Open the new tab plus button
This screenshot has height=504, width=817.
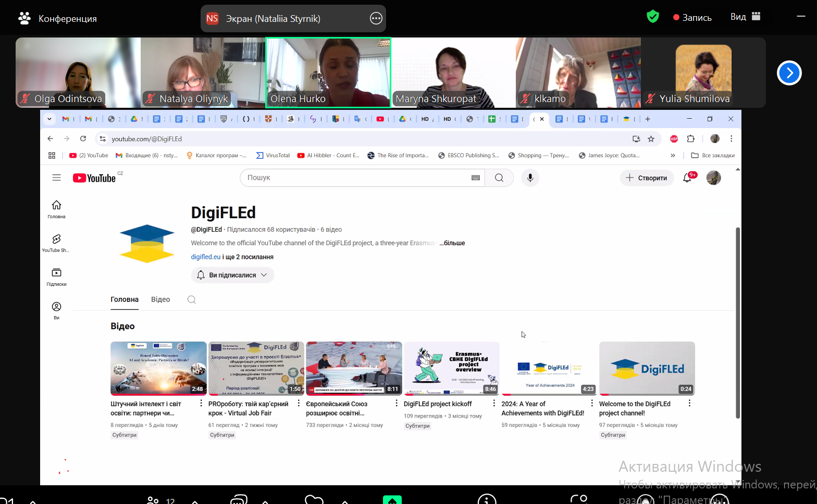(648, 119)
